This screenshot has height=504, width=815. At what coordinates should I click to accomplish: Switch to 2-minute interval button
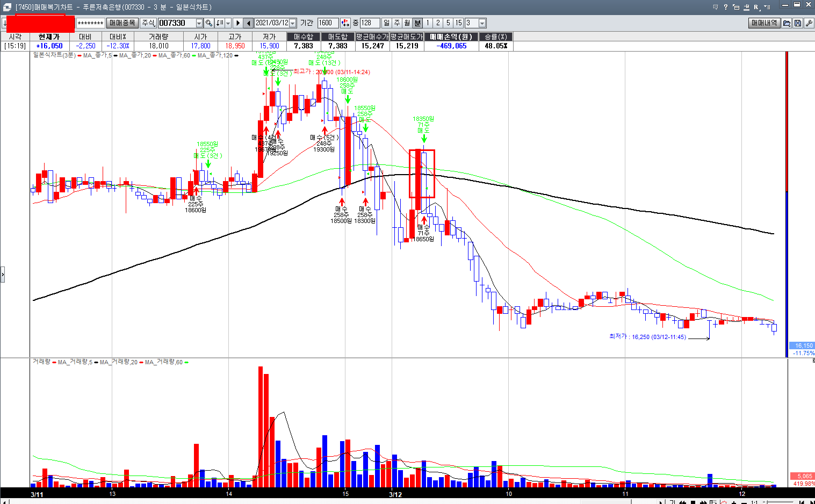click(x=438, y=23)
